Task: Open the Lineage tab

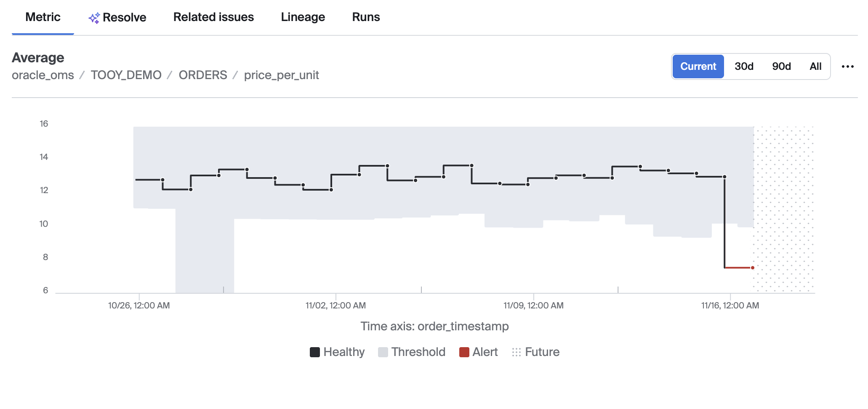Action: click(x=303, y=17)
